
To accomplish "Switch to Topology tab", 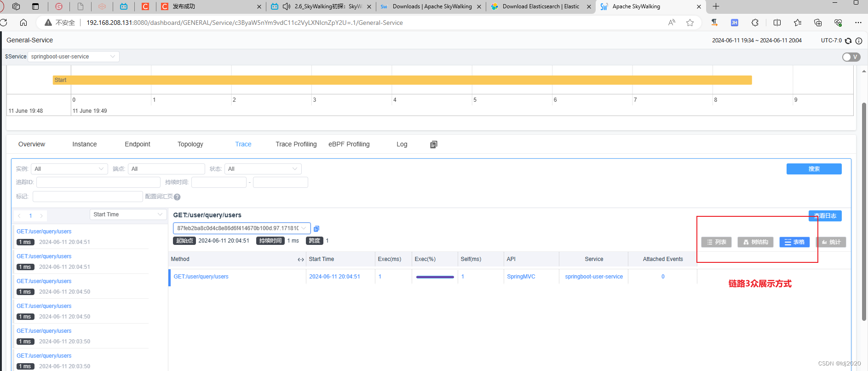I will pyautogui.click(x=190, y=144).
